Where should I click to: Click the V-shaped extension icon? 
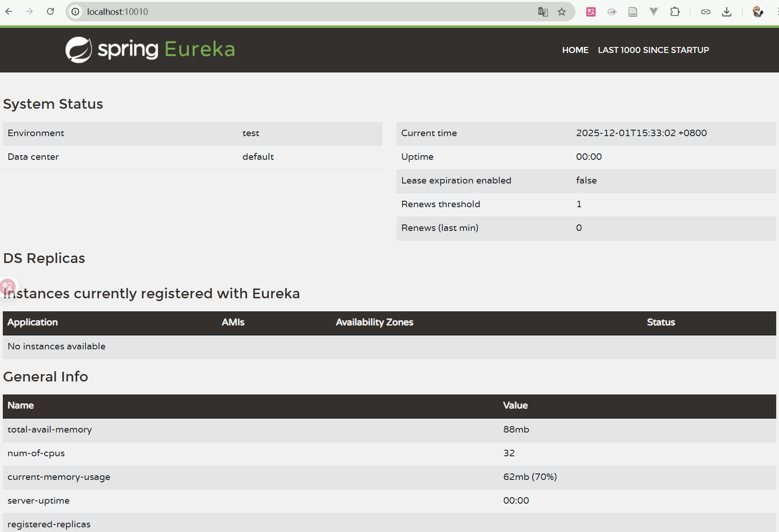coord(654,12)
